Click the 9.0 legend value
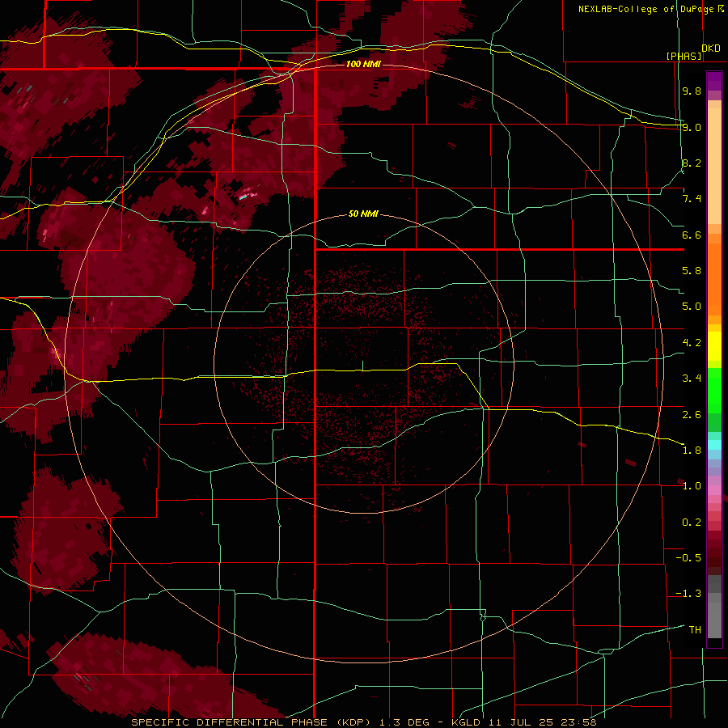 (692, 127)
